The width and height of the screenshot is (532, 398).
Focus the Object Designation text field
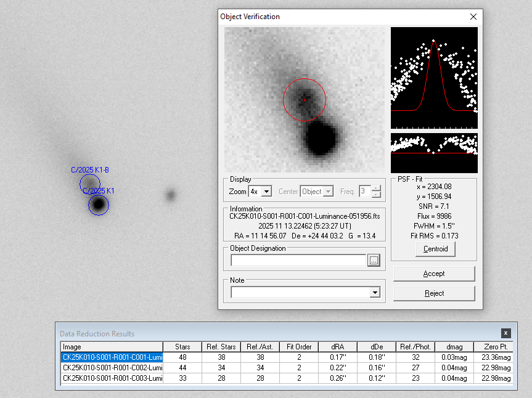[298, 261]
